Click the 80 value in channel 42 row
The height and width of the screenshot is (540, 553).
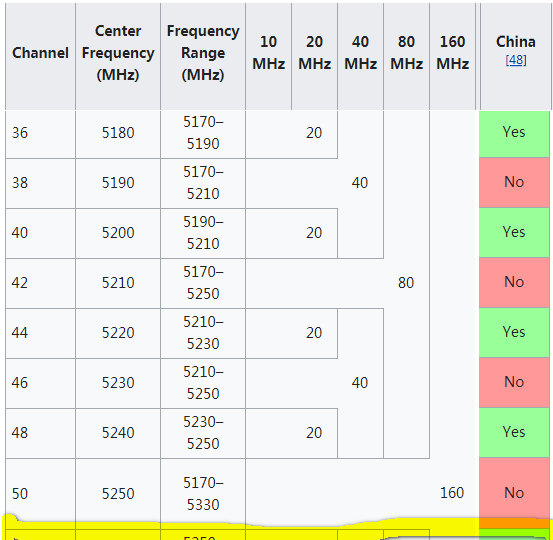pyautogui.click(x=406, y=283)
